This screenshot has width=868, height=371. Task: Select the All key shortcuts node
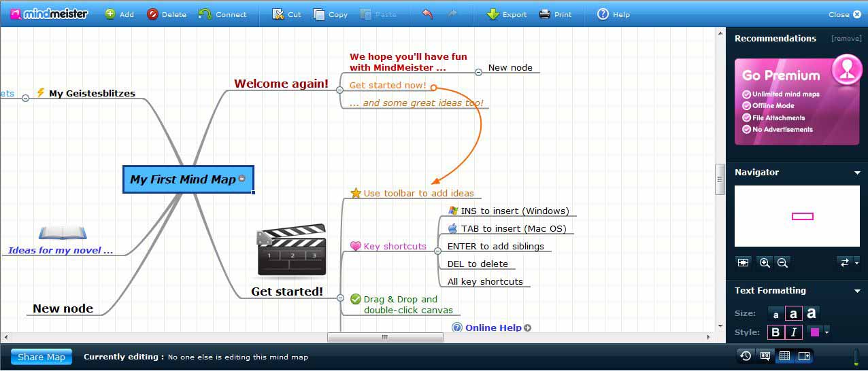[485, 282]
